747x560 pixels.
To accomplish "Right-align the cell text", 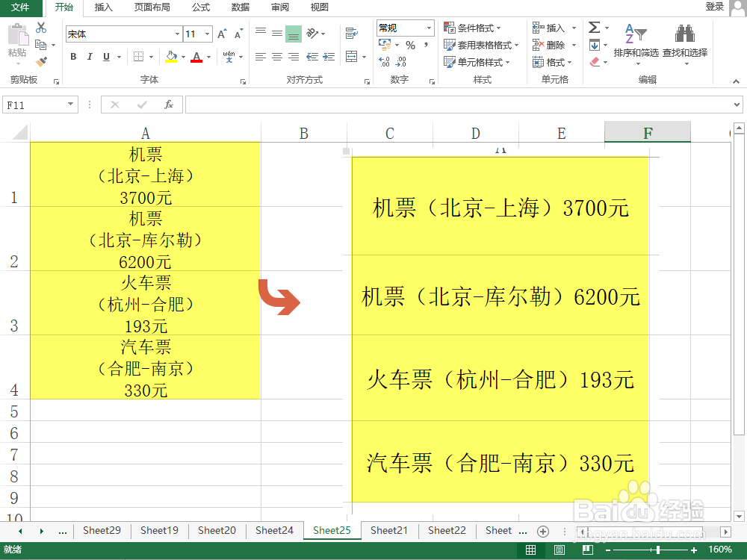I will coord(294,57).
